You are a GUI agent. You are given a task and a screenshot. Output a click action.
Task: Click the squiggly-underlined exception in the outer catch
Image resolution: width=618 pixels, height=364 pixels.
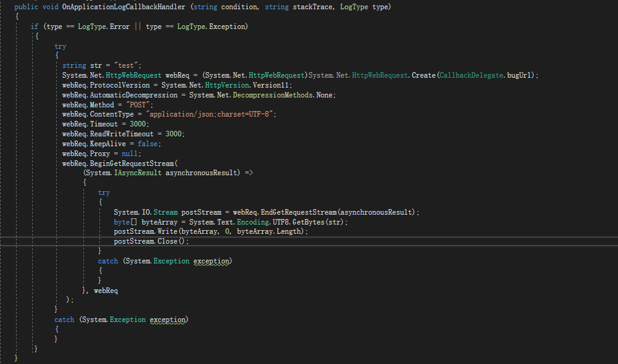click(167, 319)
